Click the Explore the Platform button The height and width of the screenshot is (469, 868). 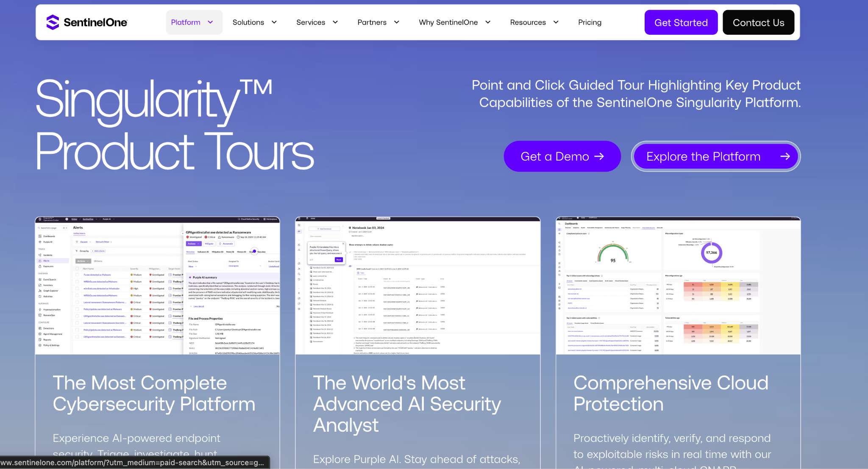click(x=716, y=156)
